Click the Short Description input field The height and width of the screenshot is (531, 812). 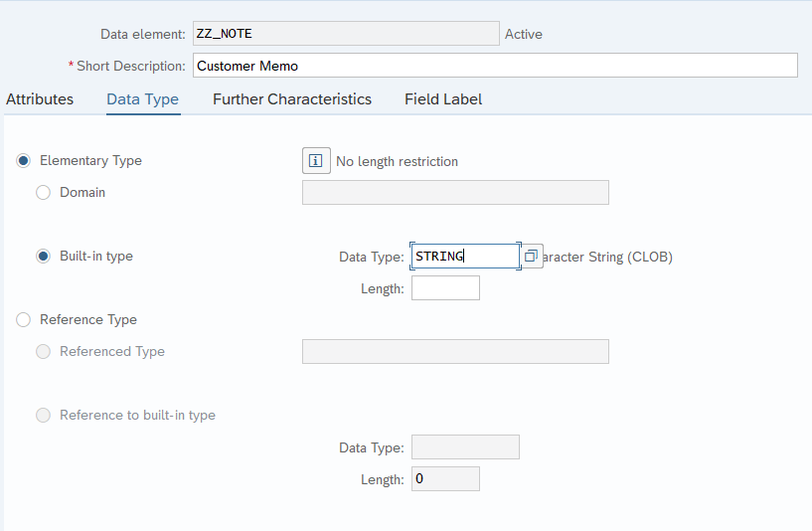[495, 66]
